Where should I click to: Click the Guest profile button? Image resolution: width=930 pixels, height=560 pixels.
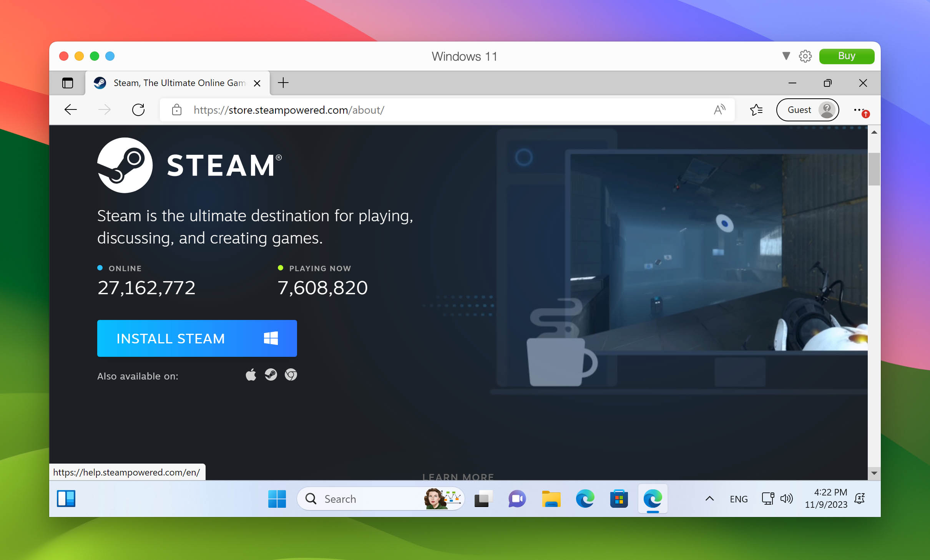[807, 109]
